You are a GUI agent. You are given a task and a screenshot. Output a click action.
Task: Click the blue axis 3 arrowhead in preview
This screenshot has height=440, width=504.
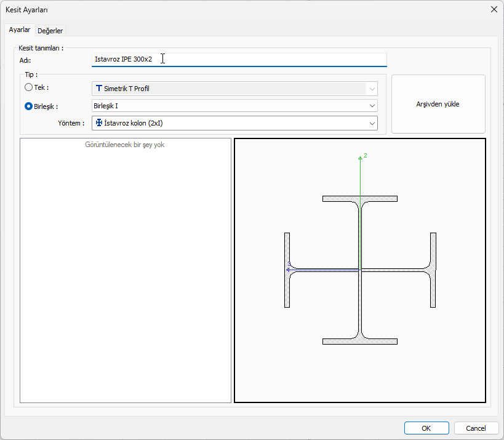tap(288, 270)
